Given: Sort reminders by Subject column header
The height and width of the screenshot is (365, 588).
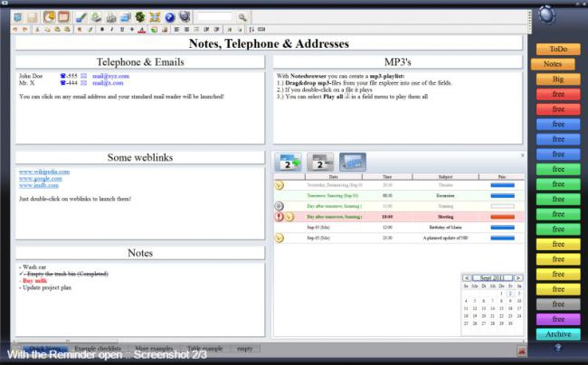Looking at the screenshot, I should click(x=445, y=177).
